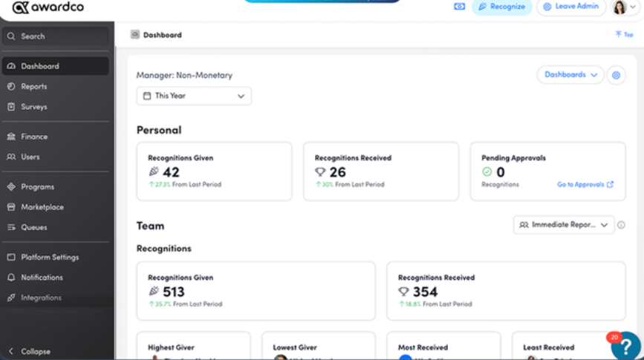Expand the Immediate Reports team dropdown
The height and width of the screenshot is (360, 644).
pyautogui.click(x=564, y=225)
